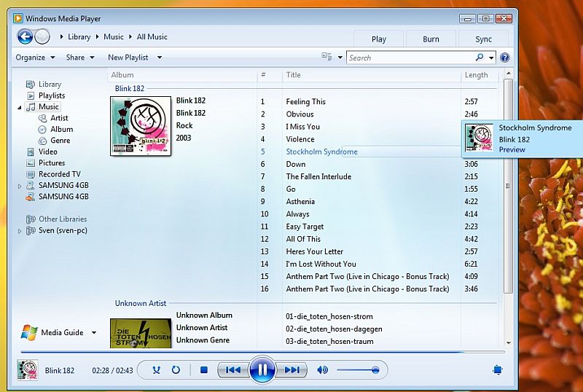Select the track 01-die_toten_hosen-strom
Screen dimensions: 583x392
click(x=329, y=316)
